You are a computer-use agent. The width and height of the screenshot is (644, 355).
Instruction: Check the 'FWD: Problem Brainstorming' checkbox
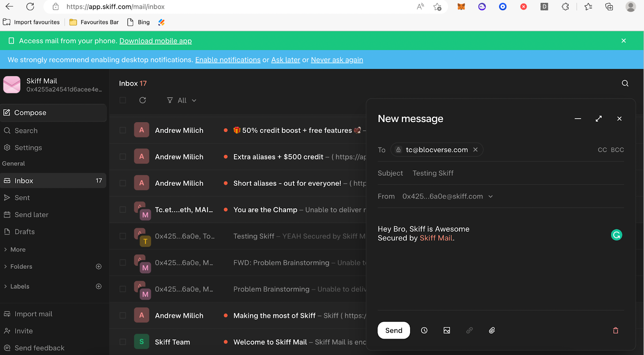click(123, 262)
